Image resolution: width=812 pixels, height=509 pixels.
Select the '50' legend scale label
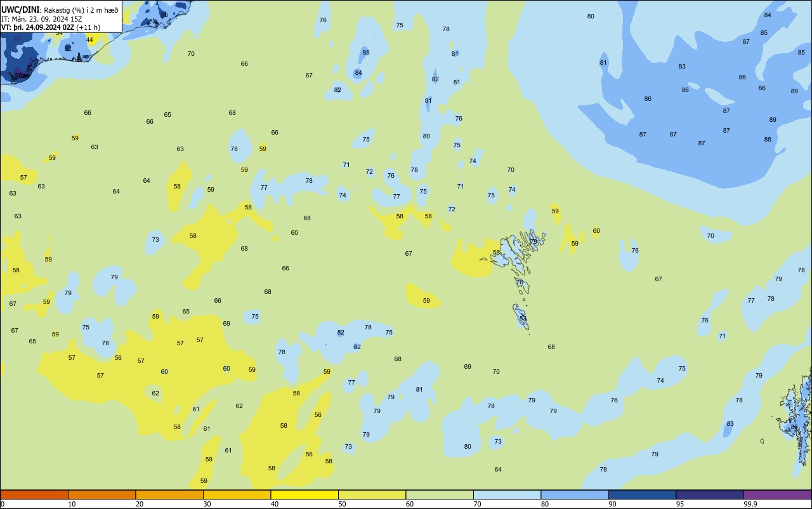click(342, 504)
